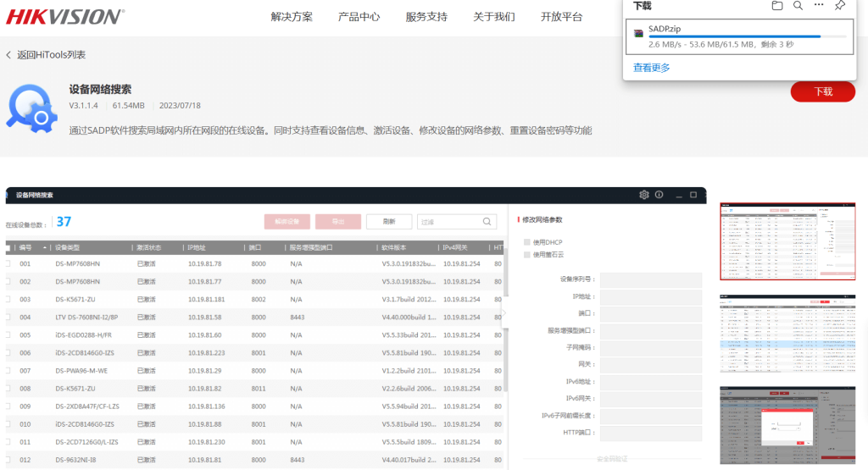This screenshot has height=470, width=868.
Task: Open the 解决方案 menu
Action: [292, 17]
